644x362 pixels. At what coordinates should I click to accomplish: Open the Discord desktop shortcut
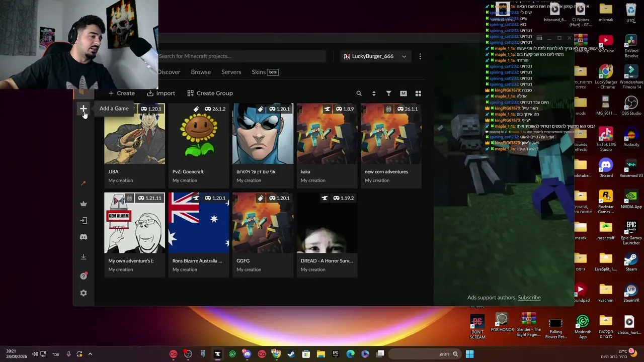pos(606,168)
